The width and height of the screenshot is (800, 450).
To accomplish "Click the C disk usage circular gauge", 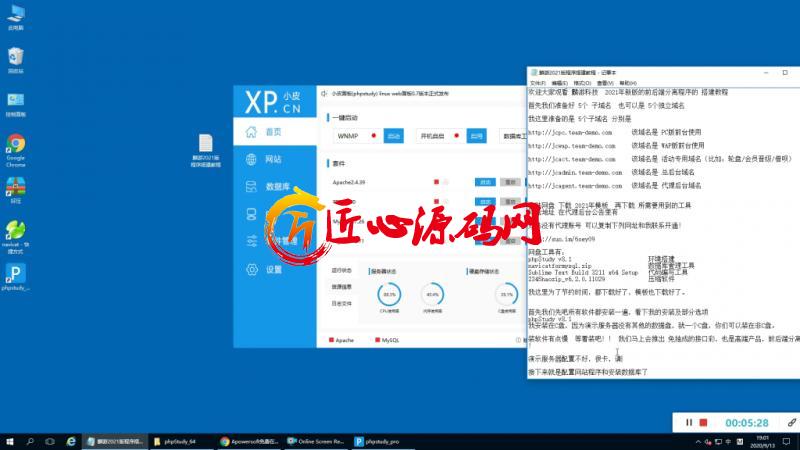I will tap(507, 294).
